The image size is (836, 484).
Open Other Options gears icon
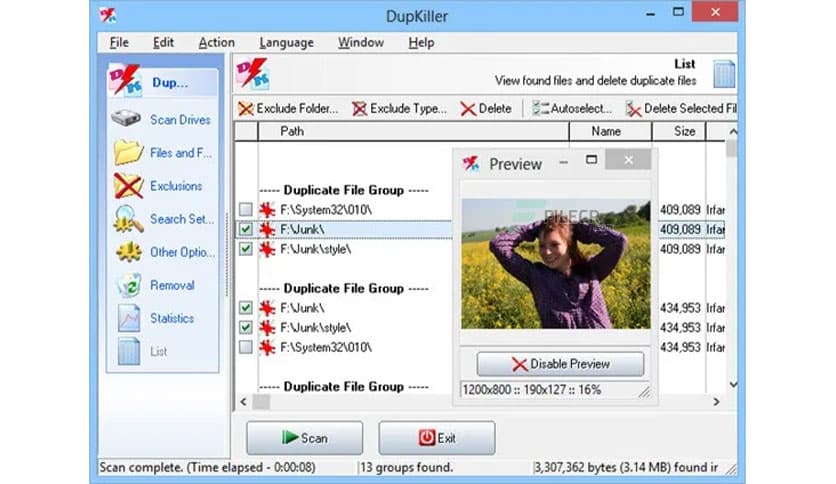(128, 252)
